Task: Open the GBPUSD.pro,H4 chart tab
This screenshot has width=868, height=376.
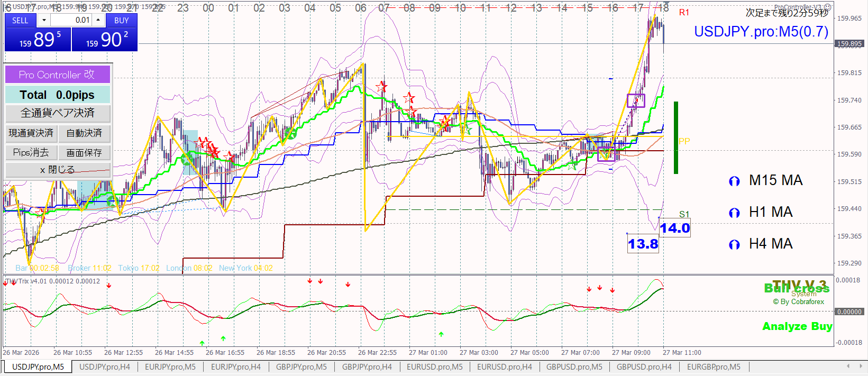Action: 644,367
